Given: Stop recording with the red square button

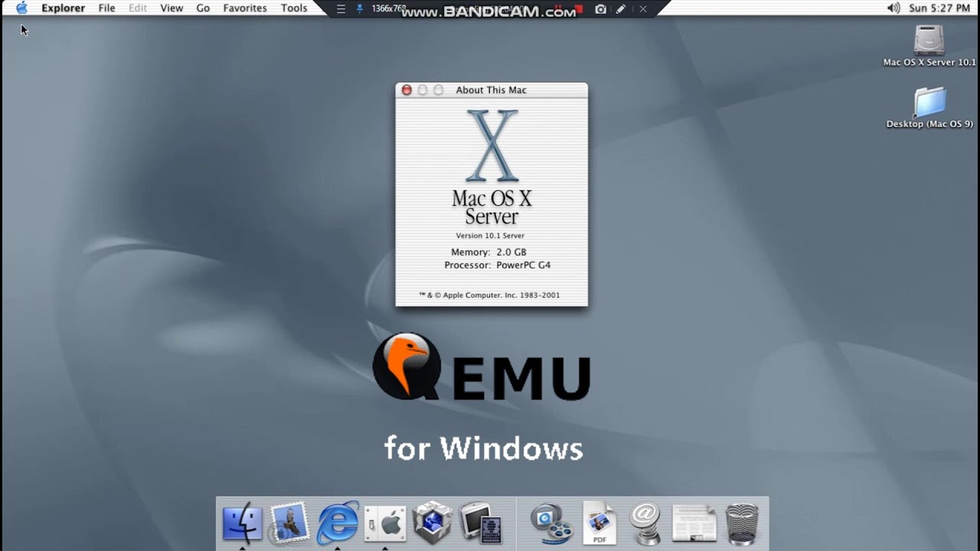Looking at the screenshot, I should pos(580,8).
